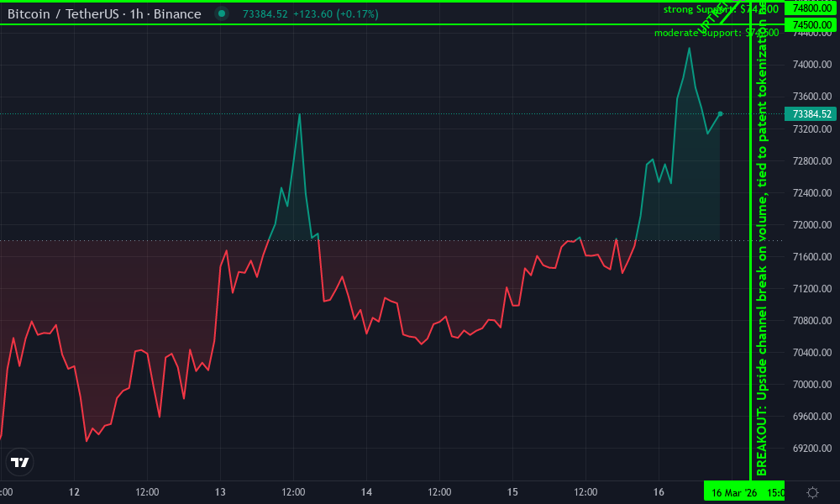Image resolution: width=840 pixels, height=504 pixels.
Task: Toggle the teal series dot beside the ticker
Action: 220,13
